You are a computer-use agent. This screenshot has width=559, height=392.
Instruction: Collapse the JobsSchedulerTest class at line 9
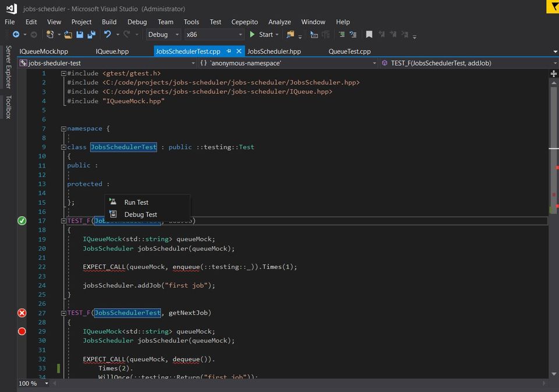pos(63,147)
